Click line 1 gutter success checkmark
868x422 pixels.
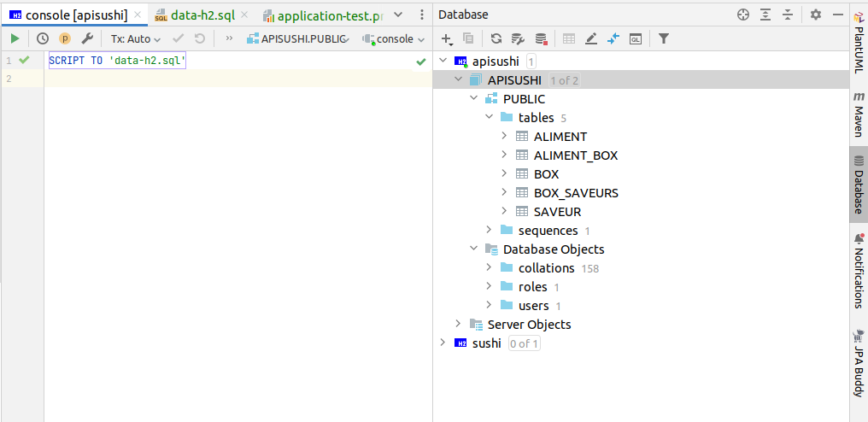(x=24, y=61)
